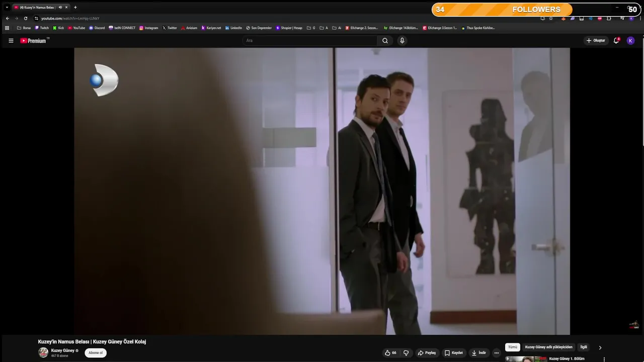Open the YouTube guide hamburger menu
The height and width of the screenshot is (362, 644).
coord(11,41)
